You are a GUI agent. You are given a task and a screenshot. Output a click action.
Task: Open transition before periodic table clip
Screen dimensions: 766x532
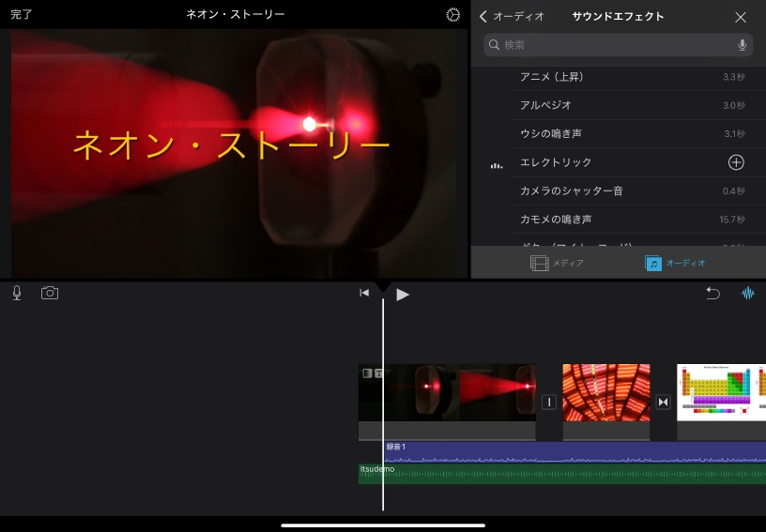tap(664, 402)
